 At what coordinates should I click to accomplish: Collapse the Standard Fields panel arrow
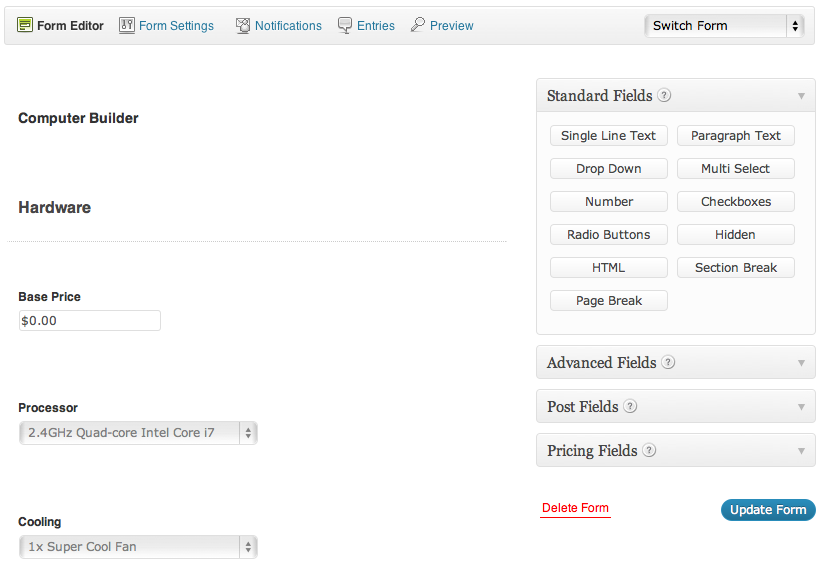click(x=801, y=96)
